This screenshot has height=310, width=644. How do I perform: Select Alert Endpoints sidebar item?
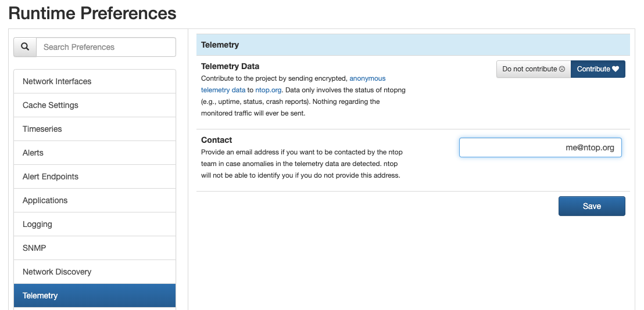95,176
